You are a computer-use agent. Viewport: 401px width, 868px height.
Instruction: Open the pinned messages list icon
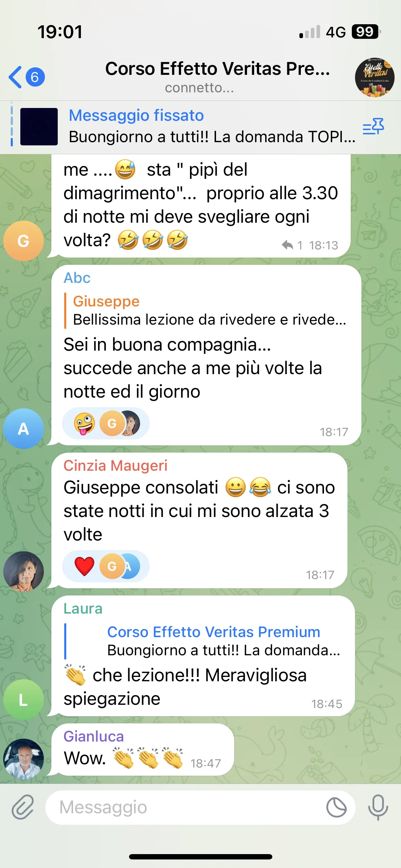pyautogui.click(x=373, y=126)
